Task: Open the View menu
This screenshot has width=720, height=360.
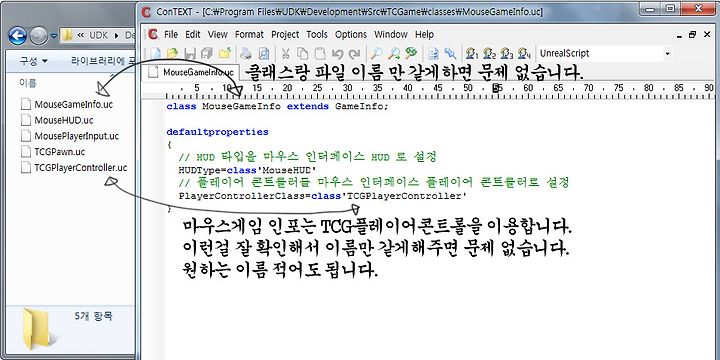Action: pyautogui.click(x=217, y=34)
